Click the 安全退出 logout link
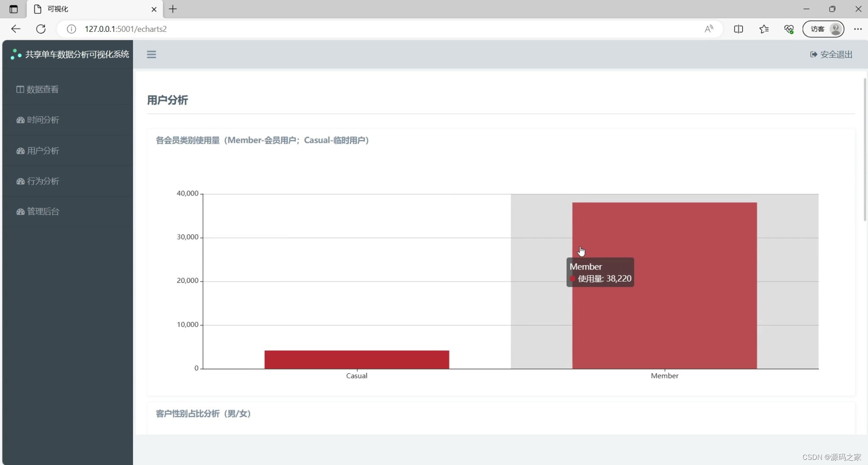The image size is (868, 465). 831,54
